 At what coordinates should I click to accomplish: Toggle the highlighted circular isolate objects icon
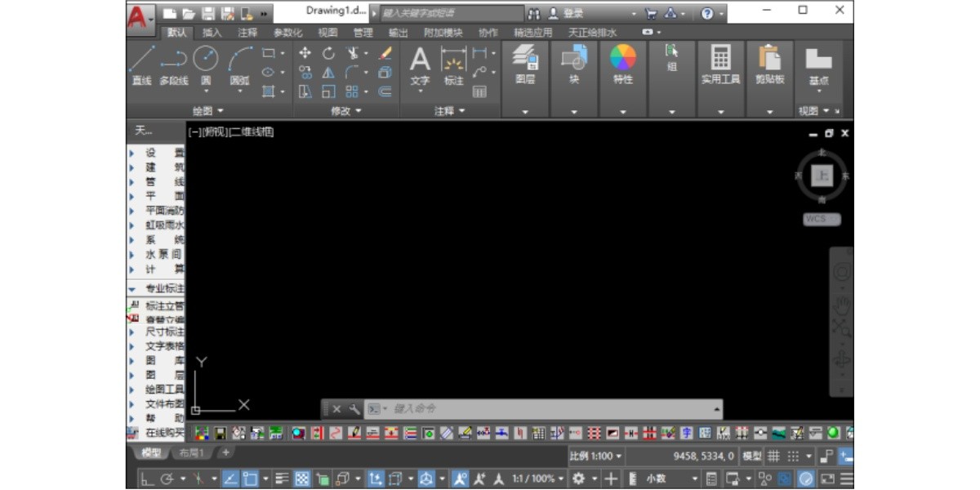coord(805,479)
